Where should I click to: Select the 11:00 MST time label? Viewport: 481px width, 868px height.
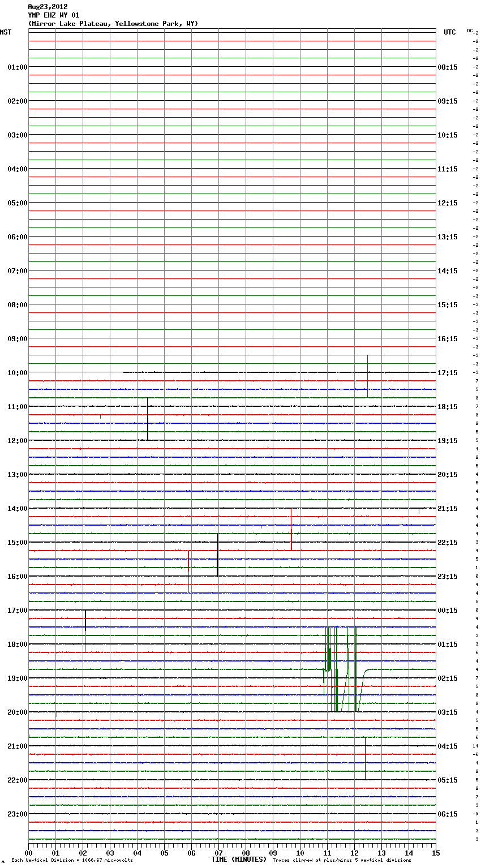coord(17,407)
